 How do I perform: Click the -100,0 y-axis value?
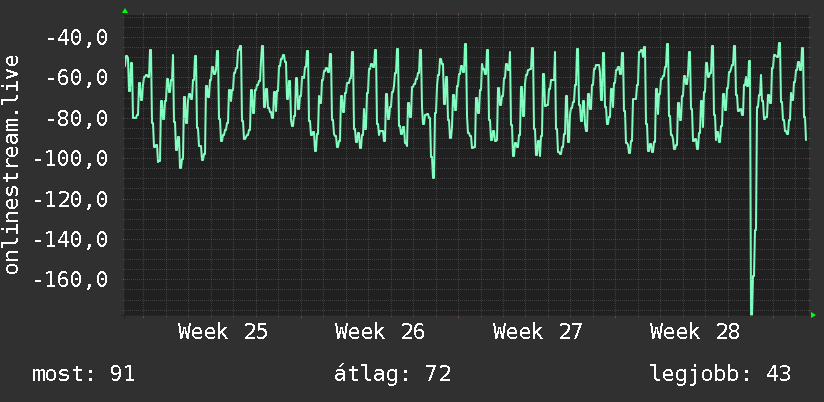[71, 159]
